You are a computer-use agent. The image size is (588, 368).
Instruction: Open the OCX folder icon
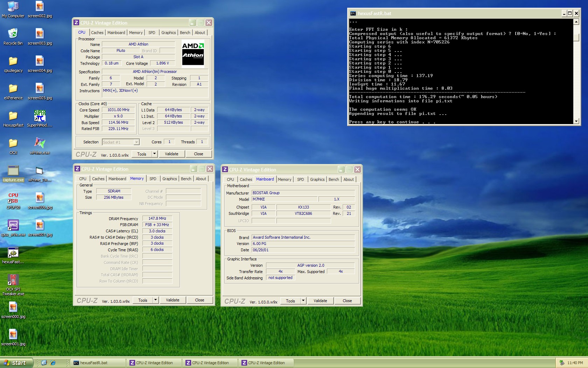(x=13, y=146)
